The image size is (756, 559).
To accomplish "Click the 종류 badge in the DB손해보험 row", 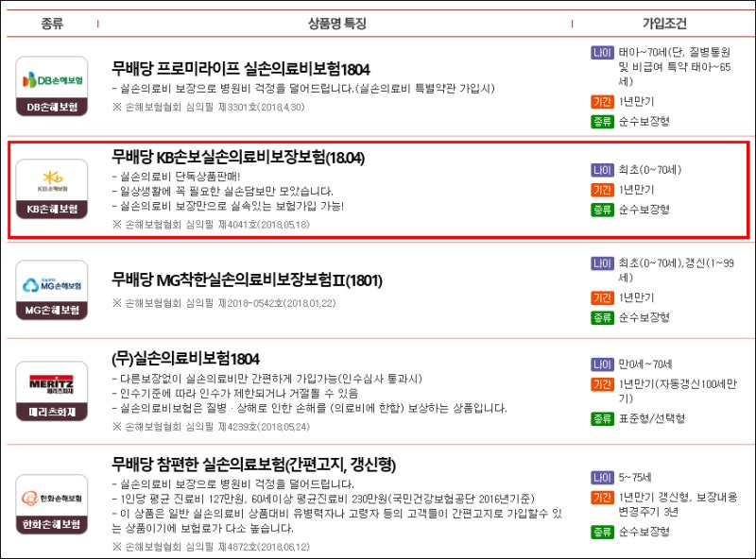I will click(602, 122).
